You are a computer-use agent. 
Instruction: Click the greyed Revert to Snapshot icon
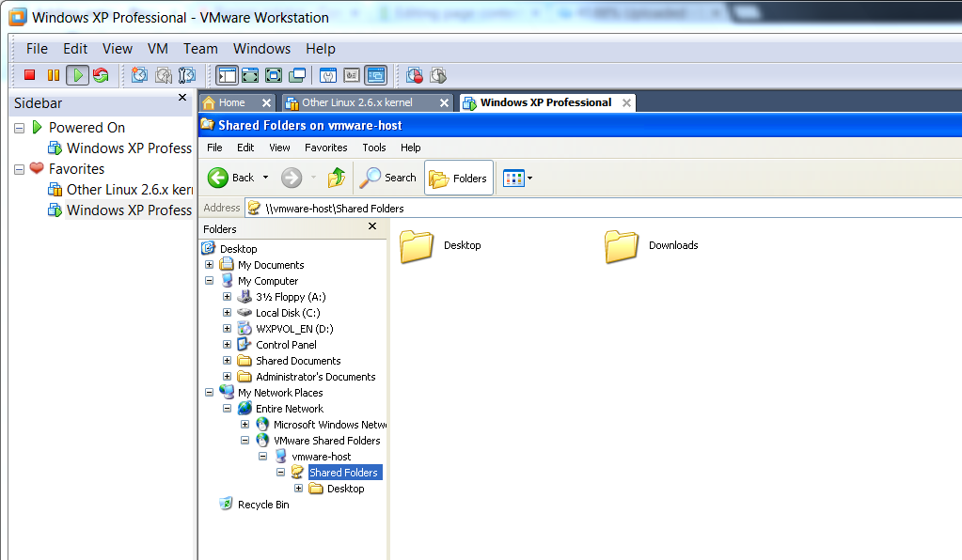tap(164, 75)
